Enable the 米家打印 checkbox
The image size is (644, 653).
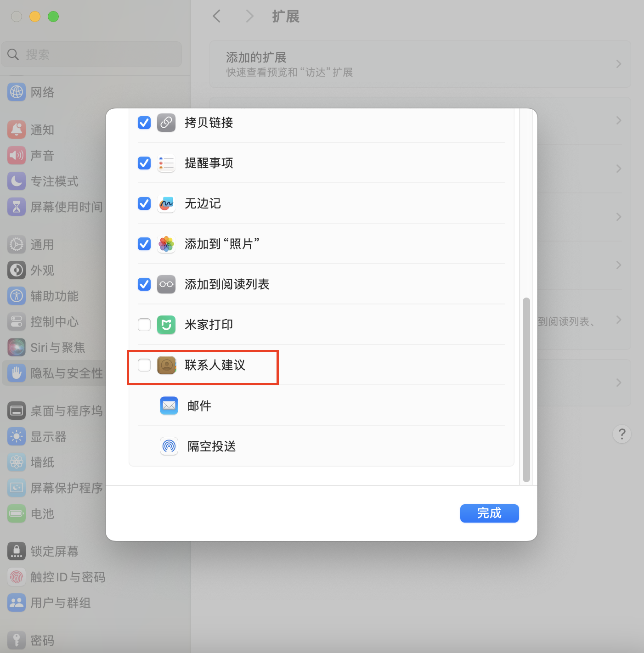click(144, 325)
